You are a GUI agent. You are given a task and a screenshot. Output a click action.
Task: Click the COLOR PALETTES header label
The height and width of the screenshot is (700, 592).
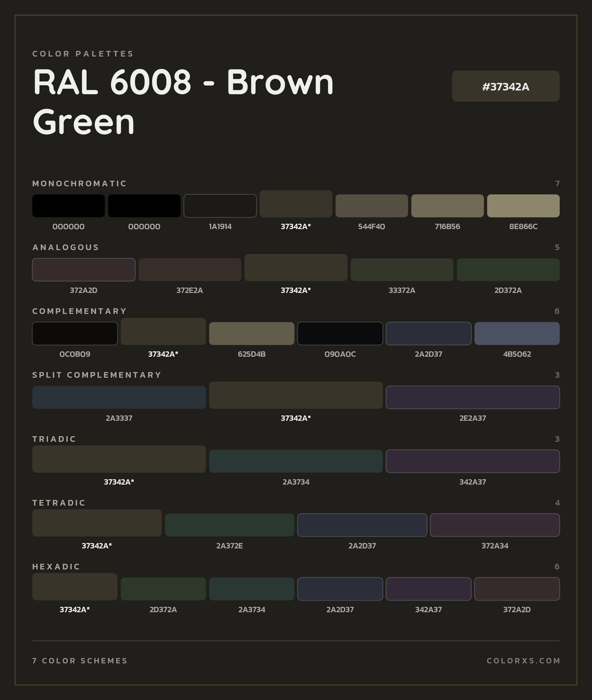(x=83, y=54)
